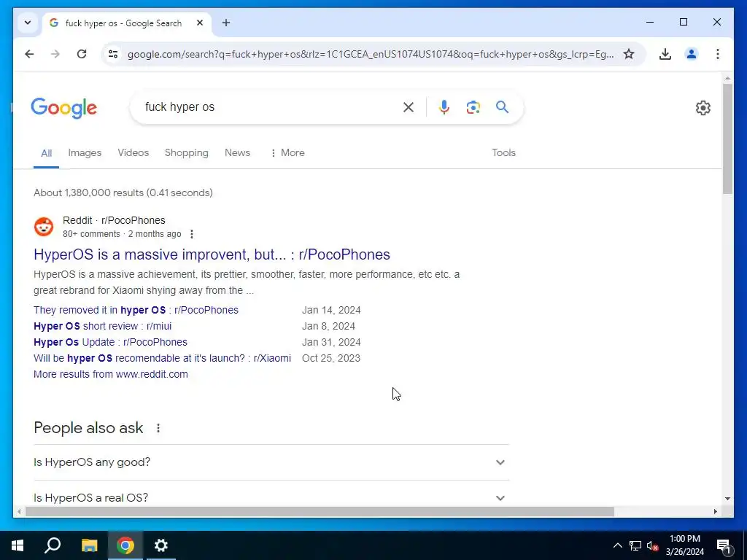
Task: Go back to the previous page
Action: pyautogui.click(x=29, y=54)
